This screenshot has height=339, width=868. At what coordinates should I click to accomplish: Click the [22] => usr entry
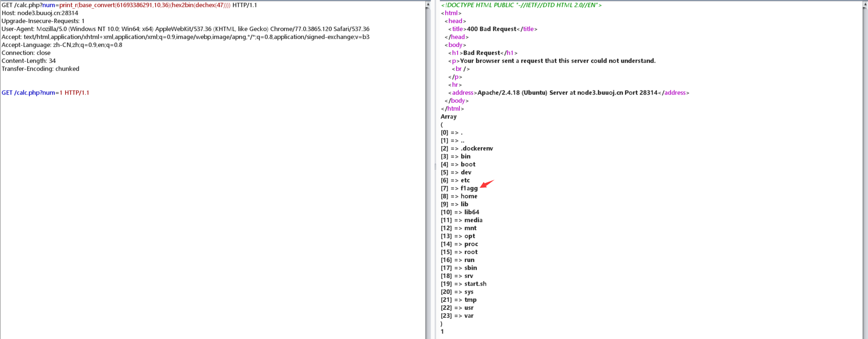click(457, 308)
